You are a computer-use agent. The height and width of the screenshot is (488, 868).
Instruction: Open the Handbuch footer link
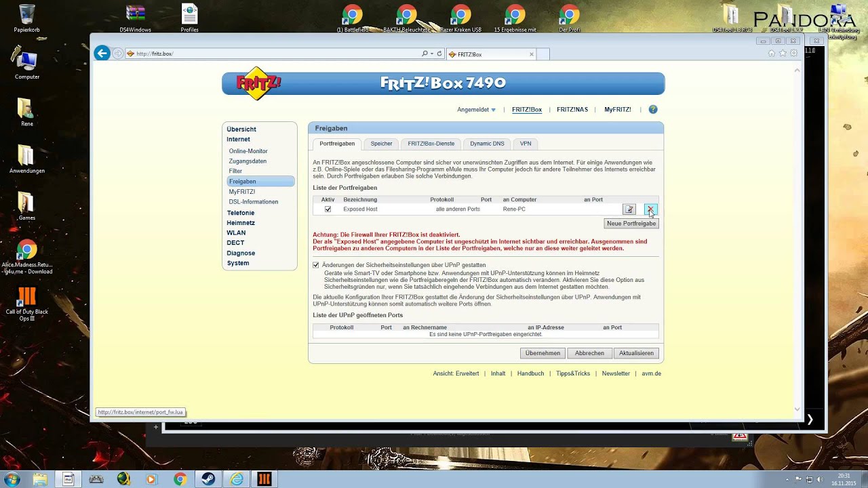(x=530, y=373)
